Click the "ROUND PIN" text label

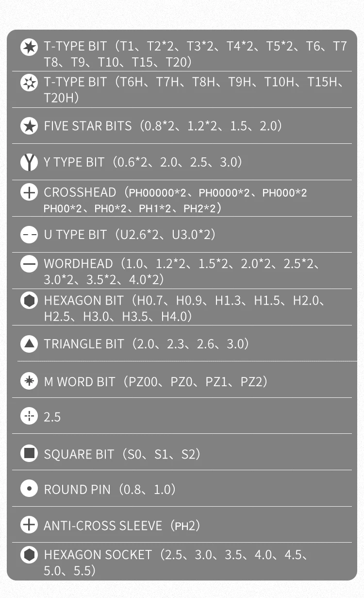click(x=77, y=489)
